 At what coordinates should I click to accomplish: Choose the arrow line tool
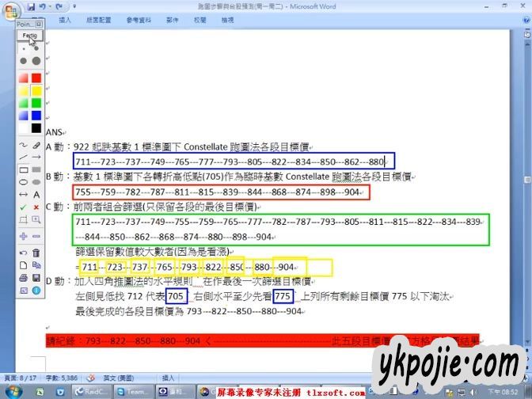(36, 157)
